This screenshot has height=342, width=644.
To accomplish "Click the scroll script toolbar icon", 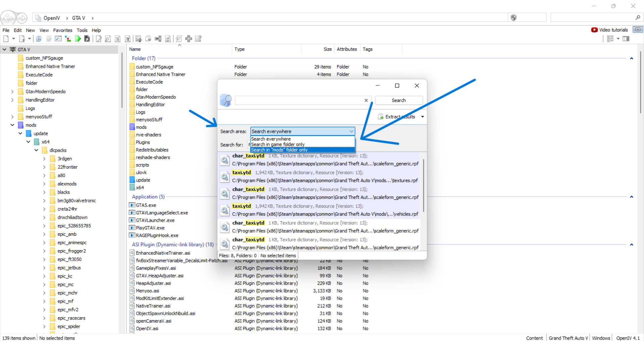I will pos(179,39).
